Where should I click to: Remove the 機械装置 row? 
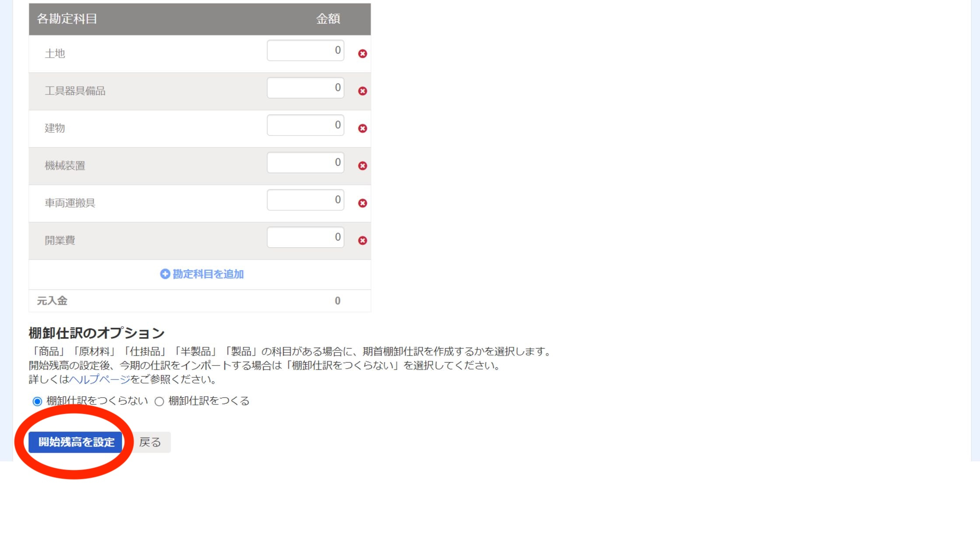click(x=362, y=166)
